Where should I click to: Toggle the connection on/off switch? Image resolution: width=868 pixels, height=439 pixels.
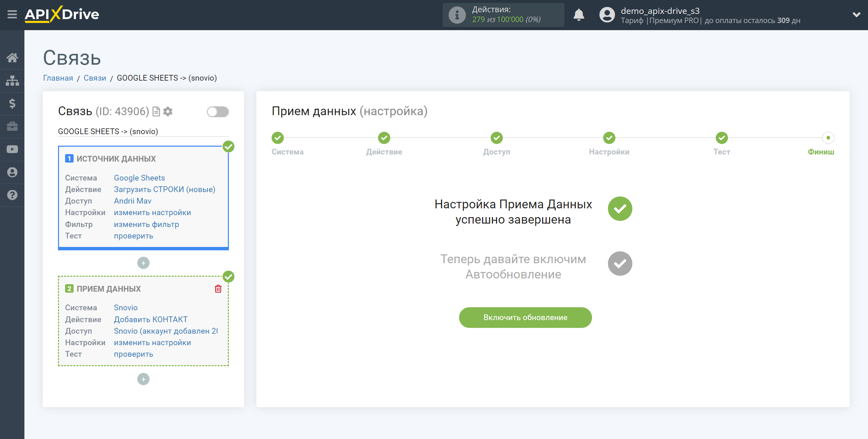[x=218, y=112]
